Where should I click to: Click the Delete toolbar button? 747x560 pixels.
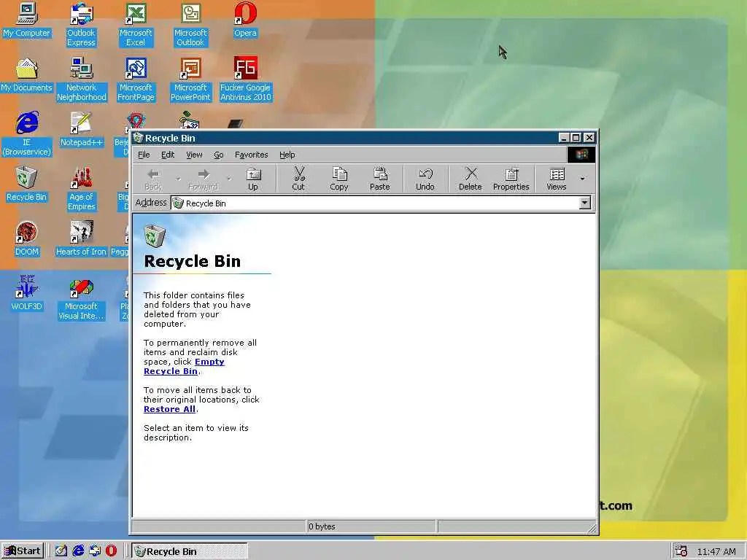tap(471, 179)
